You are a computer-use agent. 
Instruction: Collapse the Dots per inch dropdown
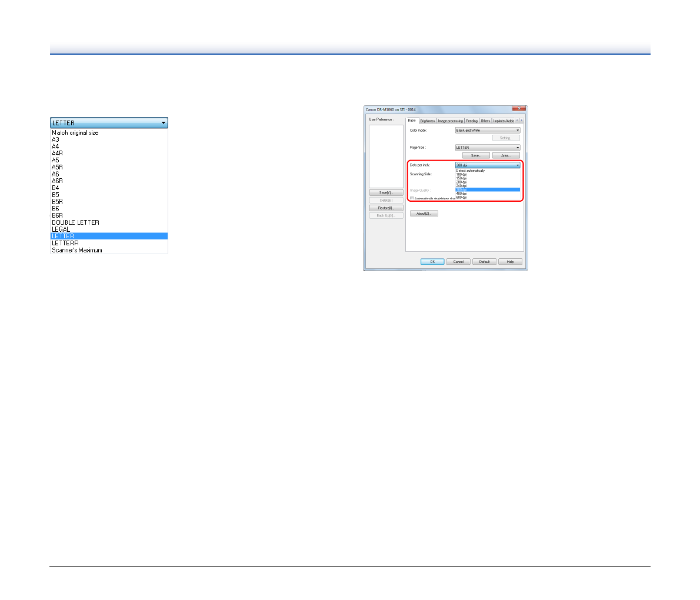click(x=518, y=165)
